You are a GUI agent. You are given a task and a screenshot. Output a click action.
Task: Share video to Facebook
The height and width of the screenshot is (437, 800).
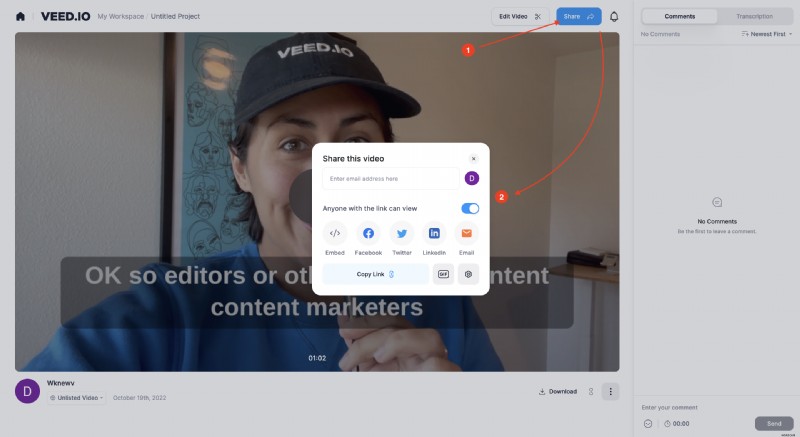(x=368, y=233)
